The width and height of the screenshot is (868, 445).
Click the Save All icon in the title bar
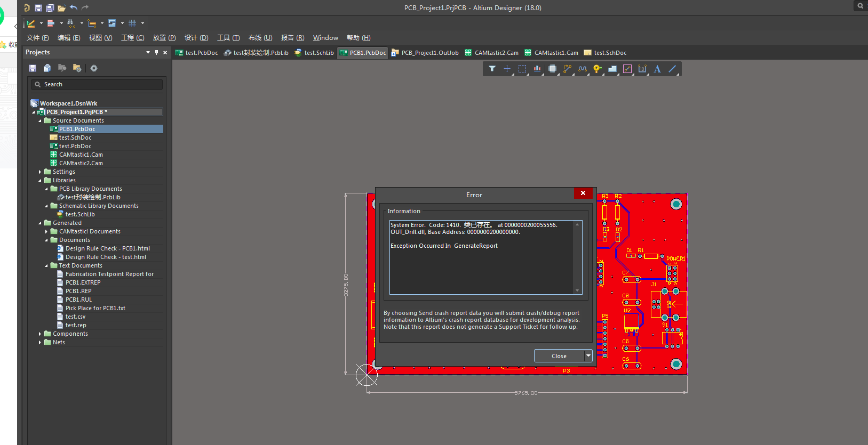click(50, 7)
